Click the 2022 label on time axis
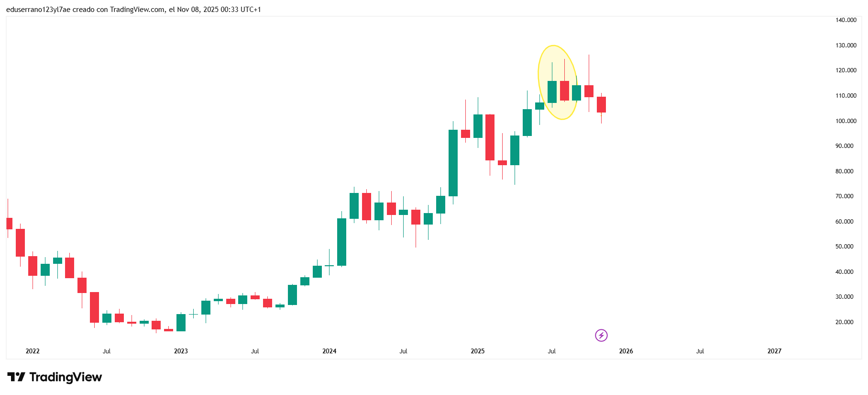 click(x=33, y=351)
